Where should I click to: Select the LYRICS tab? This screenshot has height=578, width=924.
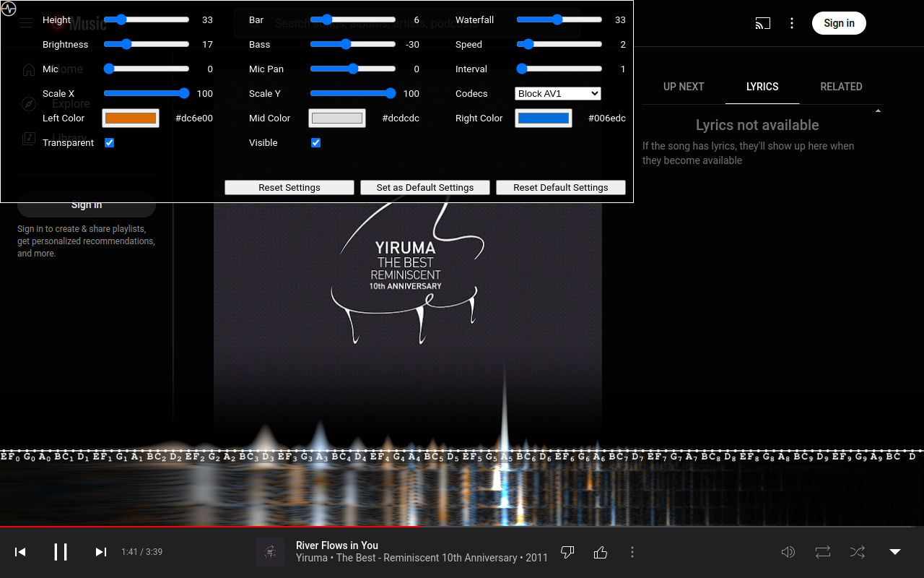tap(762, 87)
